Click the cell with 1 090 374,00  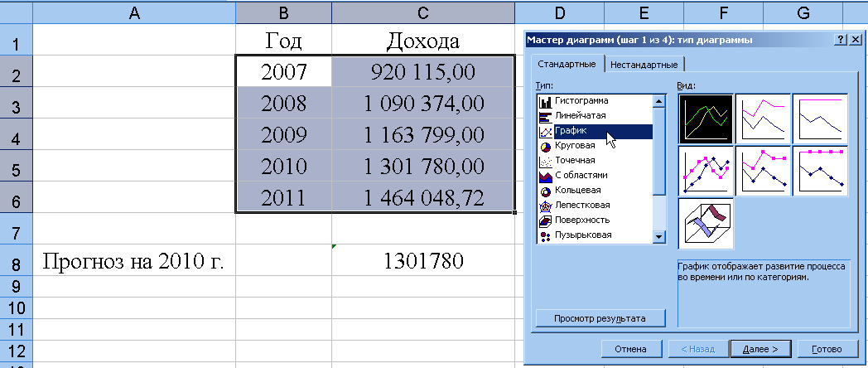pos(423,103)
